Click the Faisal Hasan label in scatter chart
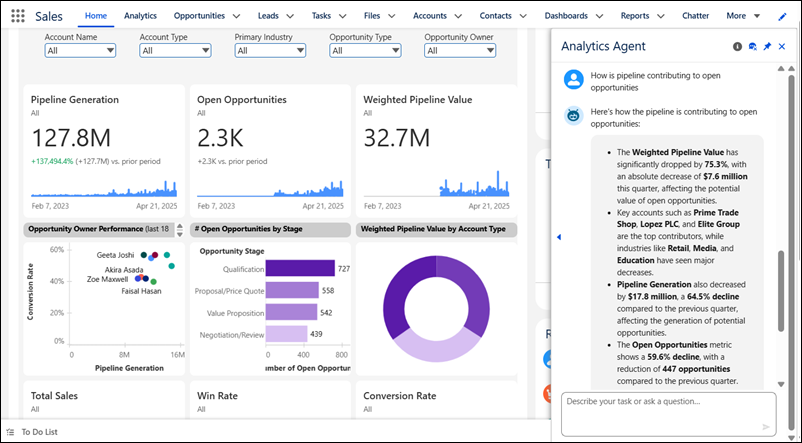 (x=141, y=291)
